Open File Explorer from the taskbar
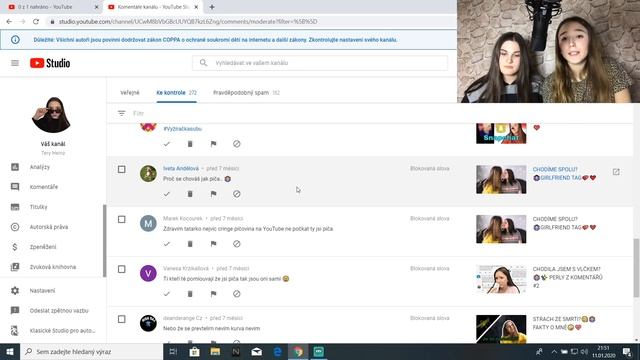The width and height of the screenshot is (640, 360). coord(215,352)
